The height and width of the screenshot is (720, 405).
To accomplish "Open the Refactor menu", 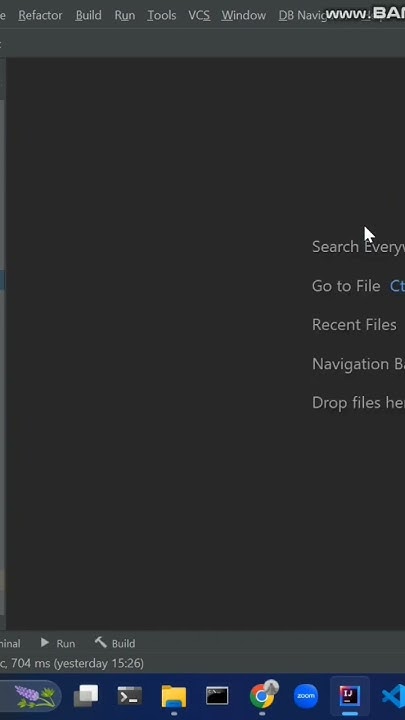I will click(x=40, y=15).
